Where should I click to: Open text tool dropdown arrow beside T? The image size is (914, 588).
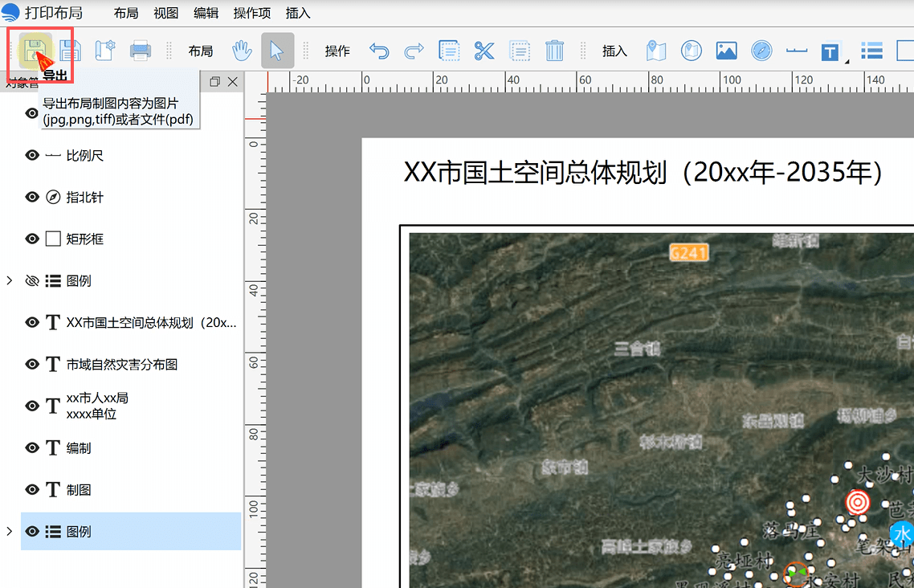click(847, 61)
